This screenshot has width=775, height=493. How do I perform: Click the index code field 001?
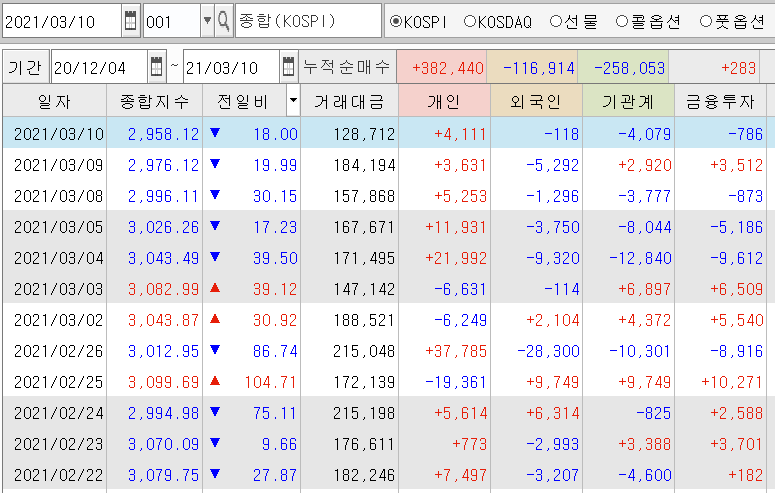(x=172, y=21)
